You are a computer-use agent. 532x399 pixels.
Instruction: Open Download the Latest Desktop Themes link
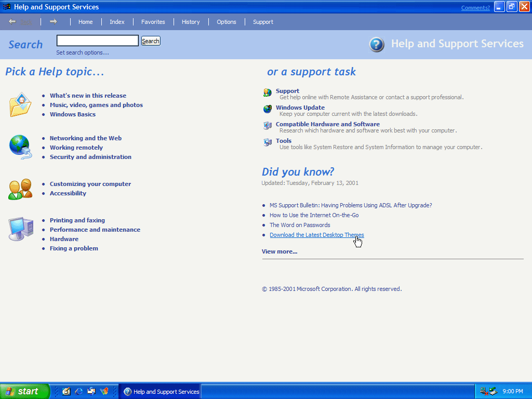317,235
